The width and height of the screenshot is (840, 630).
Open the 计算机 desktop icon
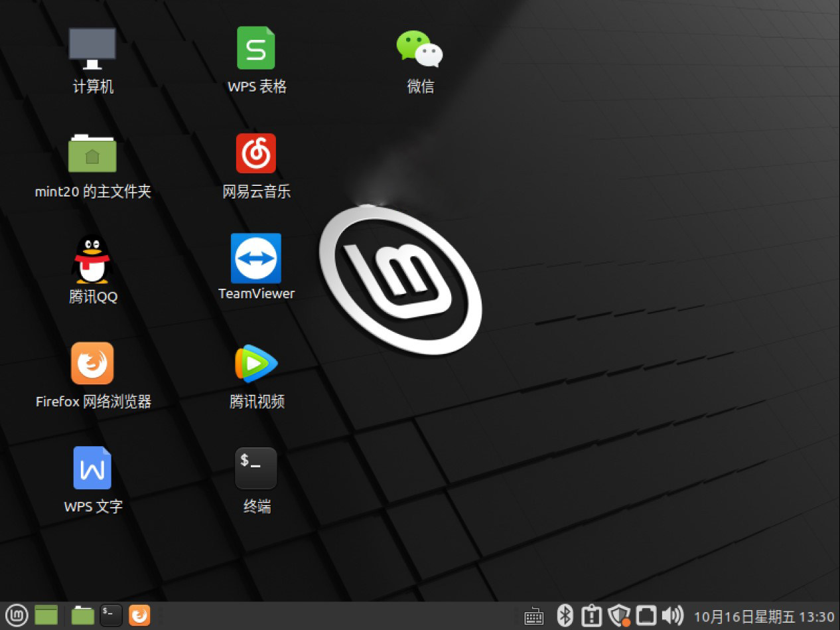(92, 48)
